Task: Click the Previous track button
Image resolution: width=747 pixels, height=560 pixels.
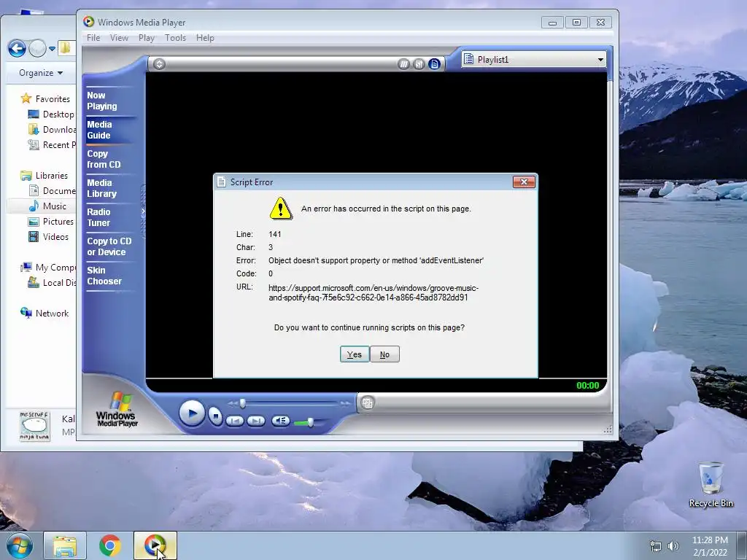Action: click(235, 421)
